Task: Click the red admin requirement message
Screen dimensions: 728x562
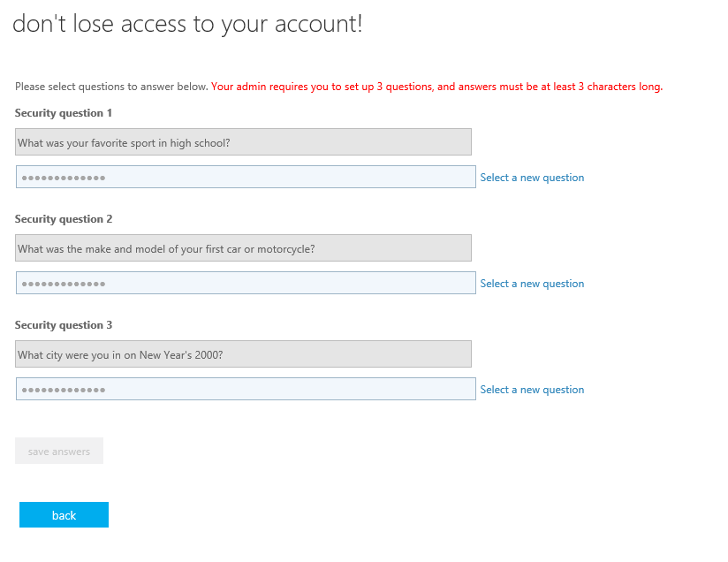Action: (437, 87)
